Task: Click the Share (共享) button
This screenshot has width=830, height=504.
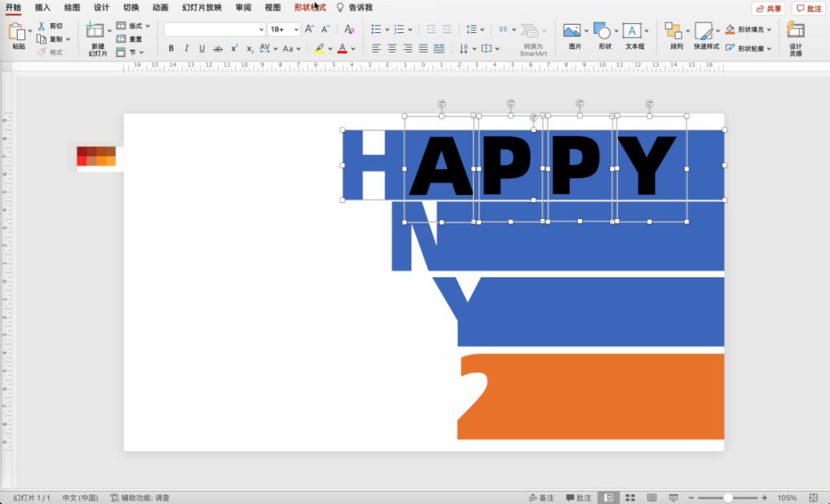Action: [x=769, y=8]
